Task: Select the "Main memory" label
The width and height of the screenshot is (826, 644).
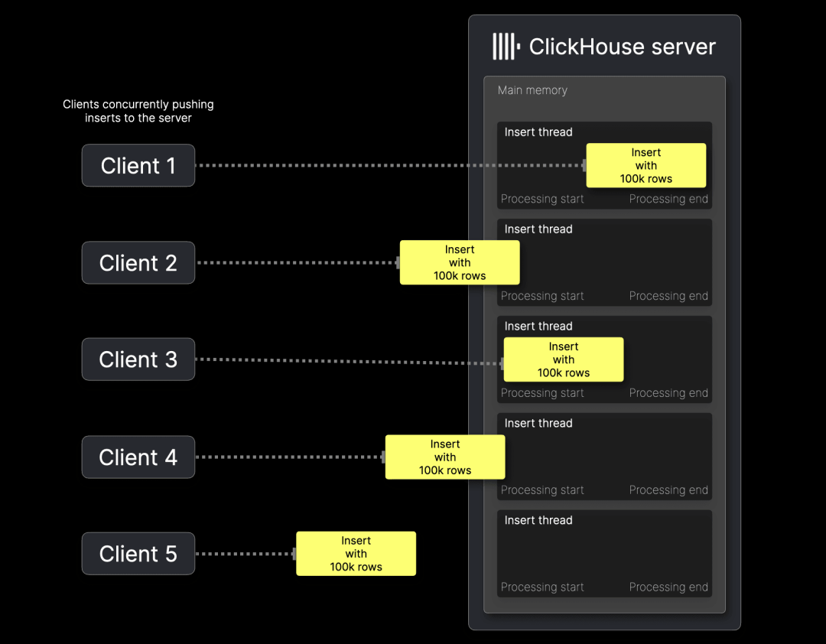Action: point(532,90)
